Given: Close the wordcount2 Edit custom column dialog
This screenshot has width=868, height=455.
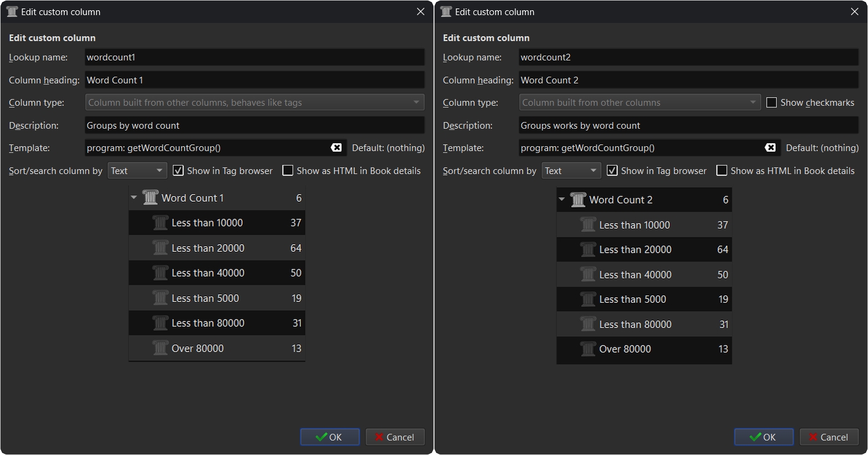Looking at the screenshot, I should [855, 11].
